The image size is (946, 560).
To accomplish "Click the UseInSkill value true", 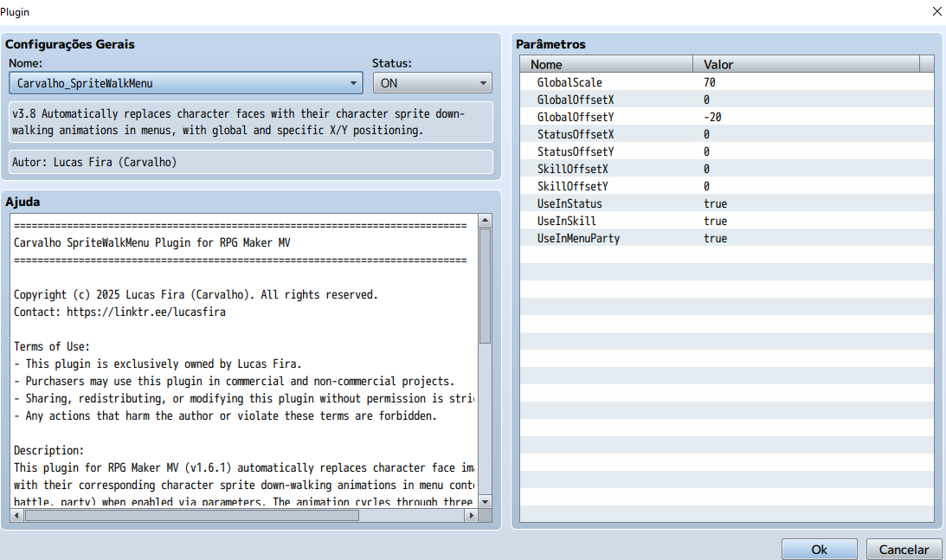I will [716, 221].
